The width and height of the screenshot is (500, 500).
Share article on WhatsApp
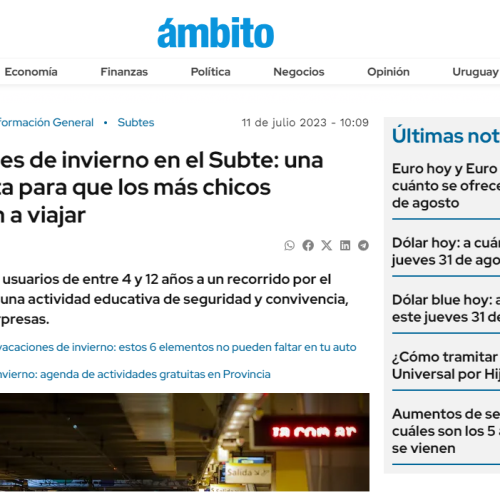(x=289, y=245)
